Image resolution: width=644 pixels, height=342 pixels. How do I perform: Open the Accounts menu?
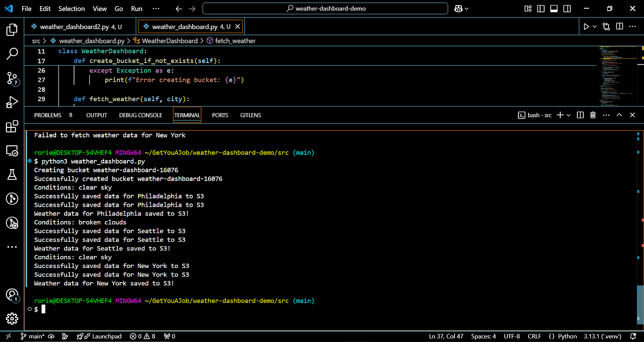tap(12, 295)
